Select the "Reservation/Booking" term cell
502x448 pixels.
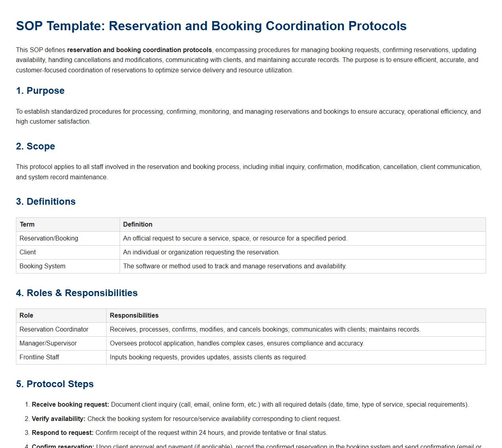coord(48,239)
